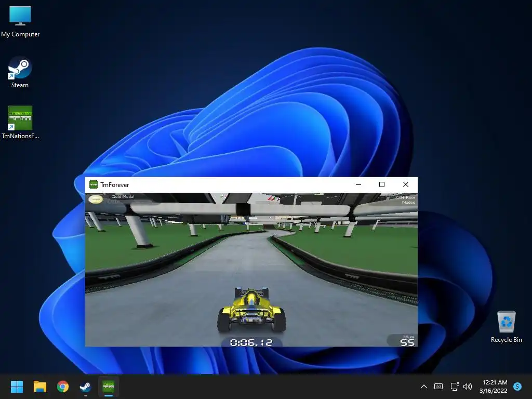This screenshot has width=532, height=399.
Task: Open the clock showing 12:21 AM
Action: tap(494, 387)
